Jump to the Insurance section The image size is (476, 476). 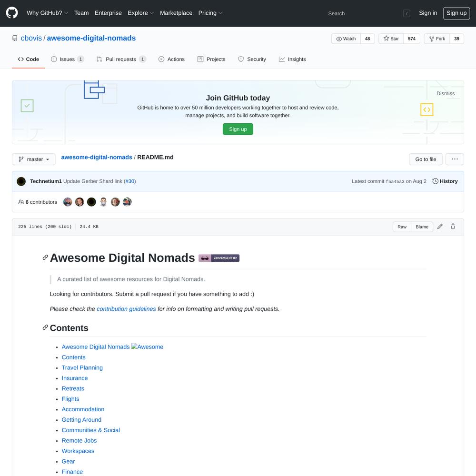(75, 378)
